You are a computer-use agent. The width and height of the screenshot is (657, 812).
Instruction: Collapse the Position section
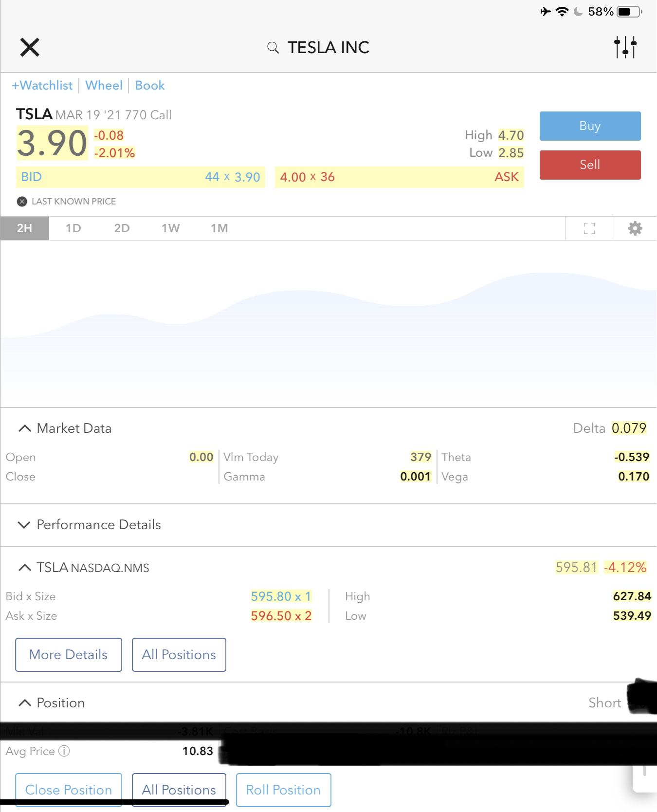point(24,703)
